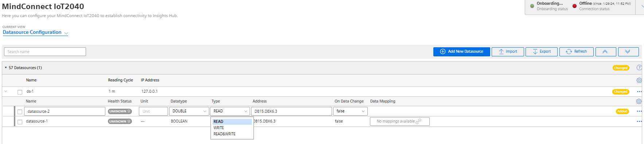Click the Data Mapping column header

[x=383, y=101]
